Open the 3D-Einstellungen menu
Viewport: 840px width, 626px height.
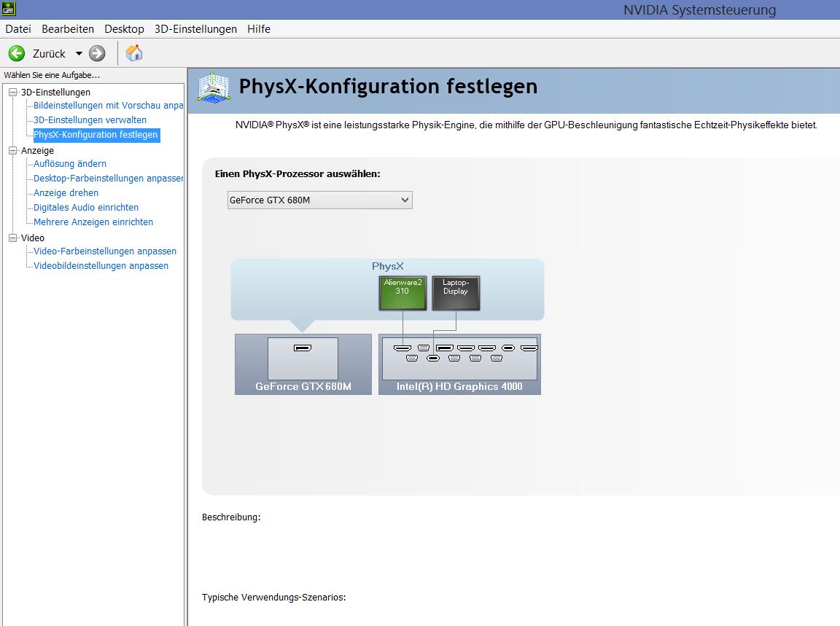pyautogui.click(x=195, y=29)
